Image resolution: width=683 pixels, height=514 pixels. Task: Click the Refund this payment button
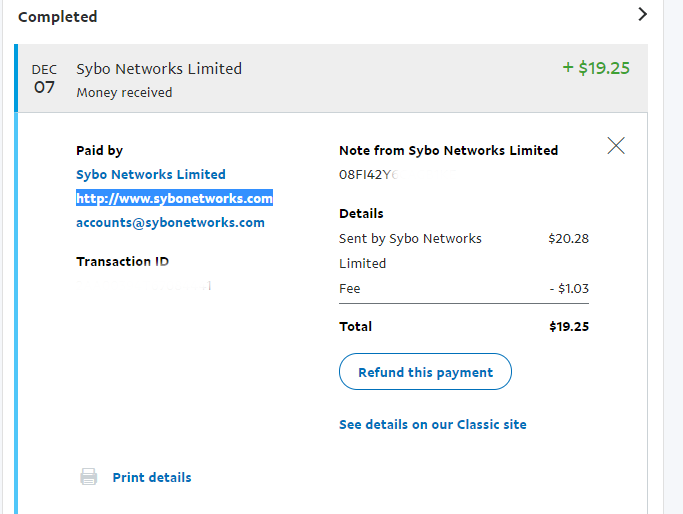pos(425,372)
